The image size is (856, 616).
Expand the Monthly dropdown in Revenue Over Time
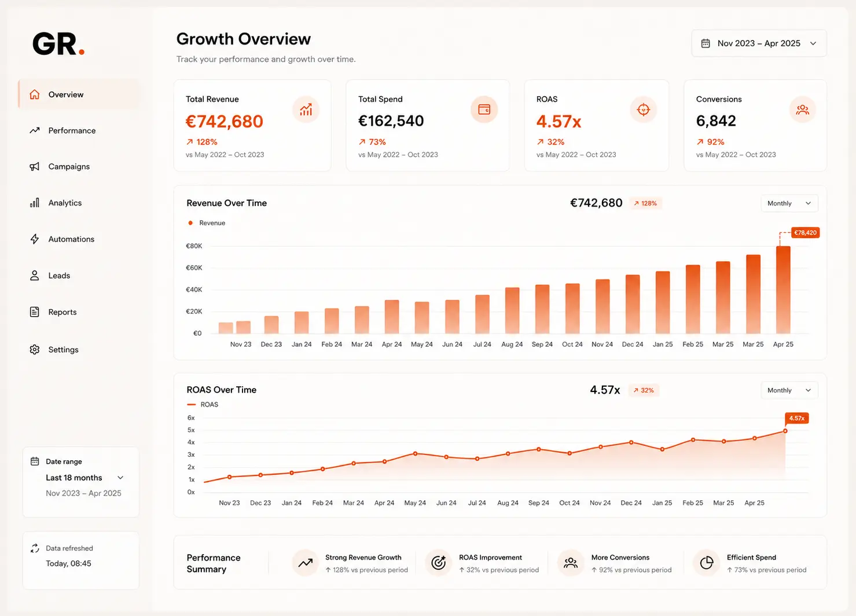click(789, 203)
